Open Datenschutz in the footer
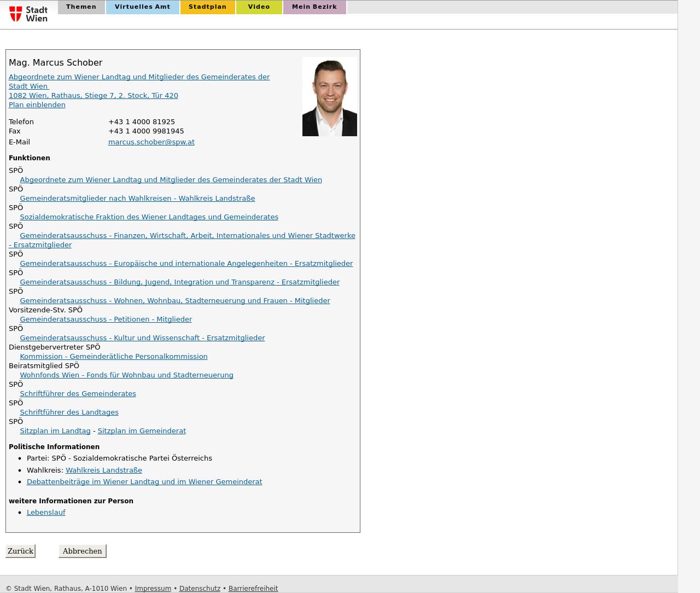Screen dimensions: 700x593 pyautogui.click(x=200, y=589)
